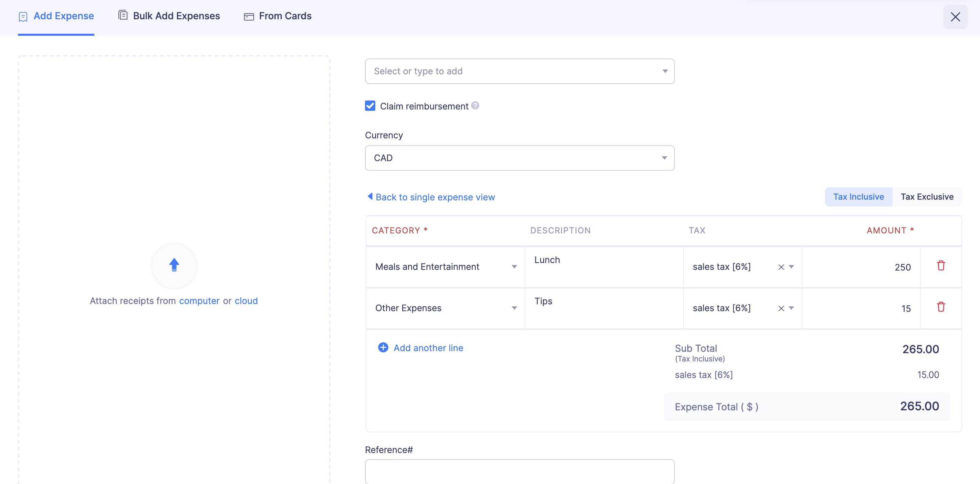The height and width of the screenshot is (484, 980).
Task: Click the From Cards card icon
Action: pyautogui.click(x=249, y=16)
